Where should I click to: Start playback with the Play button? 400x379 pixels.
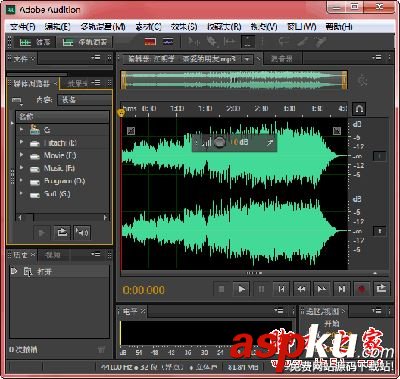point(241,289)
